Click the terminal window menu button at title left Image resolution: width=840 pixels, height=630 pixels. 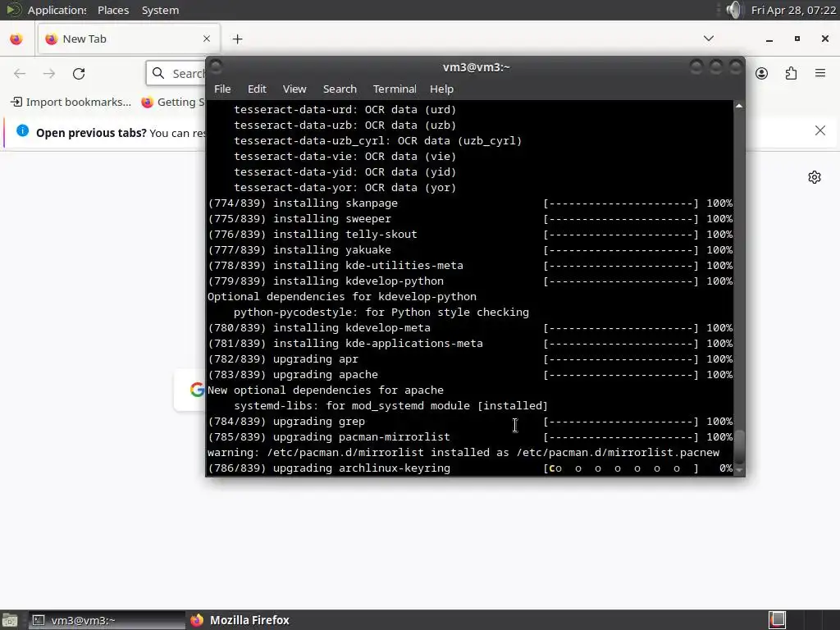(216, 66)
